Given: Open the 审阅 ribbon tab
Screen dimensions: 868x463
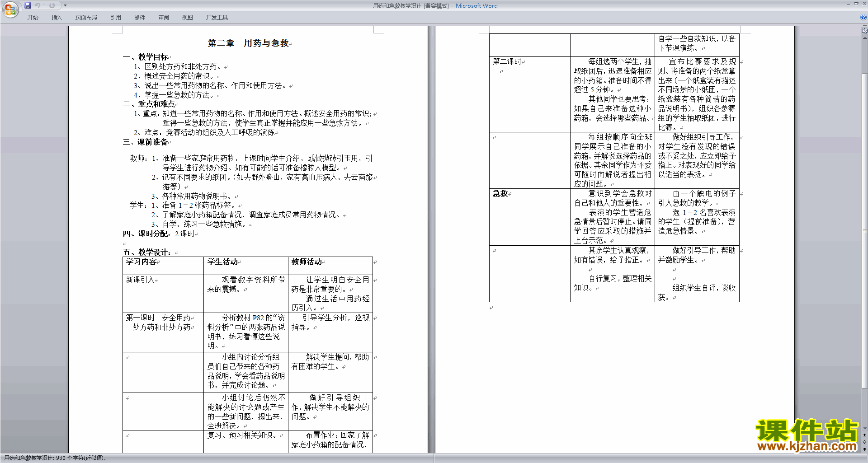Looking at the screenshot, I should 164,18.
